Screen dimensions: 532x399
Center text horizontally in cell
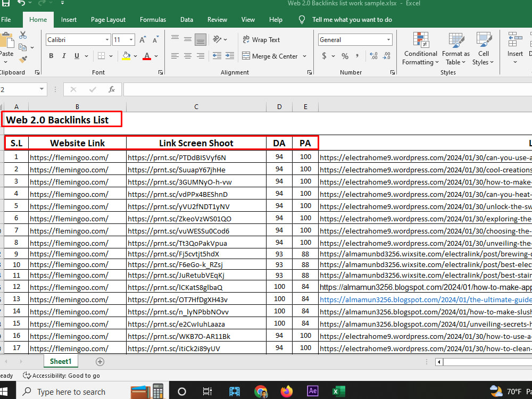click(188, 56)
